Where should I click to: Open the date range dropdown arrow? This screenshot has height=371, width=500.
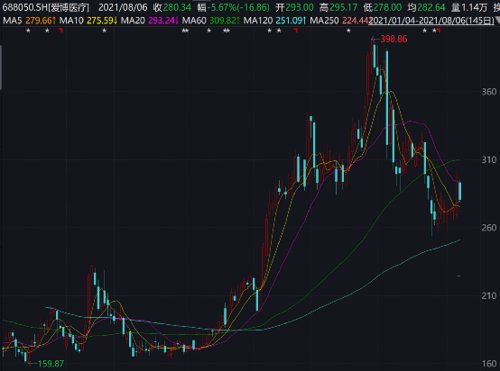tap(497, 21)
